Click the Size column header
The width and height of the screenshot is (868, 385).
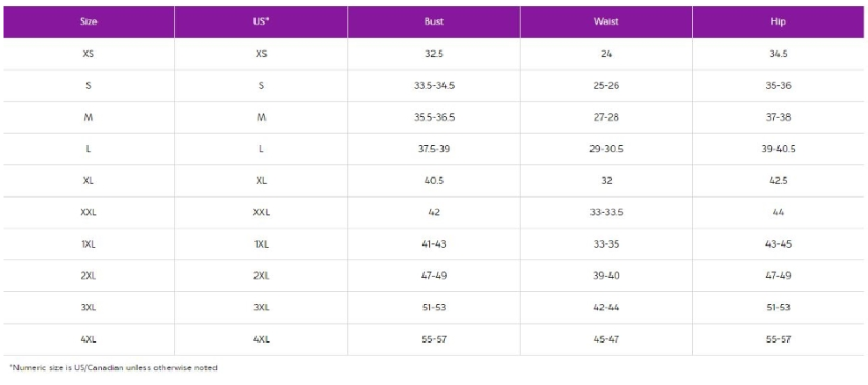(x=88, y=21)
